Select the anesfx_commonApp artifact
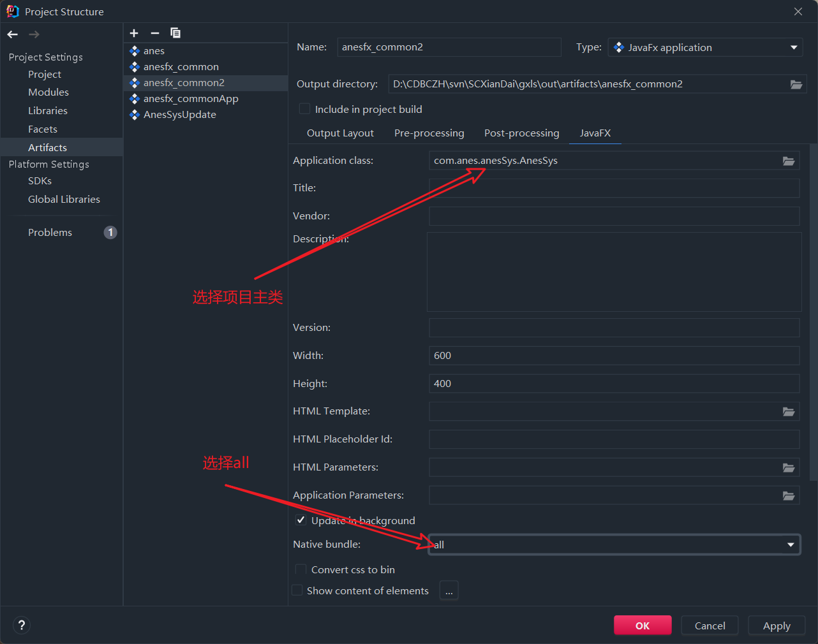818x644 pixels. point(205,99)
